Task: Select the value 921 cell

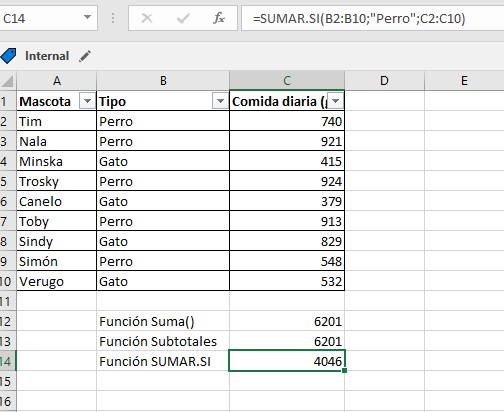Action: click(x=287, y=141)
